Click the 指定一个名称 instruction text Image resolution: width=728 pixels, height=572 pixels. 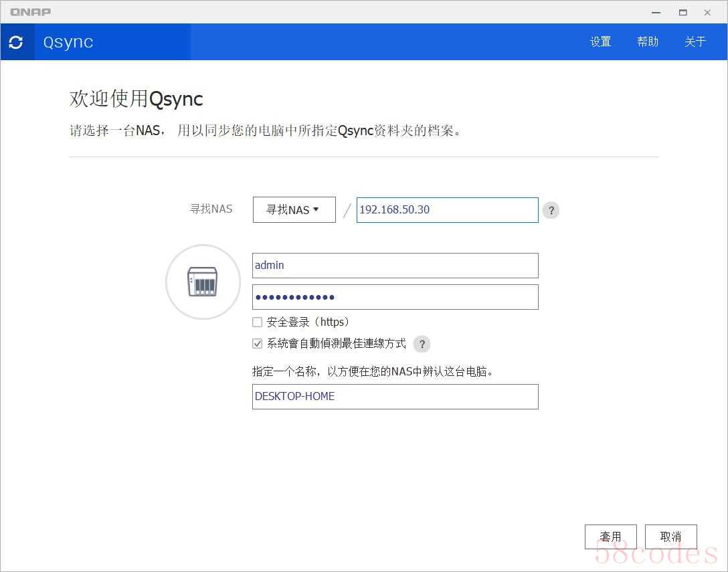372,371
